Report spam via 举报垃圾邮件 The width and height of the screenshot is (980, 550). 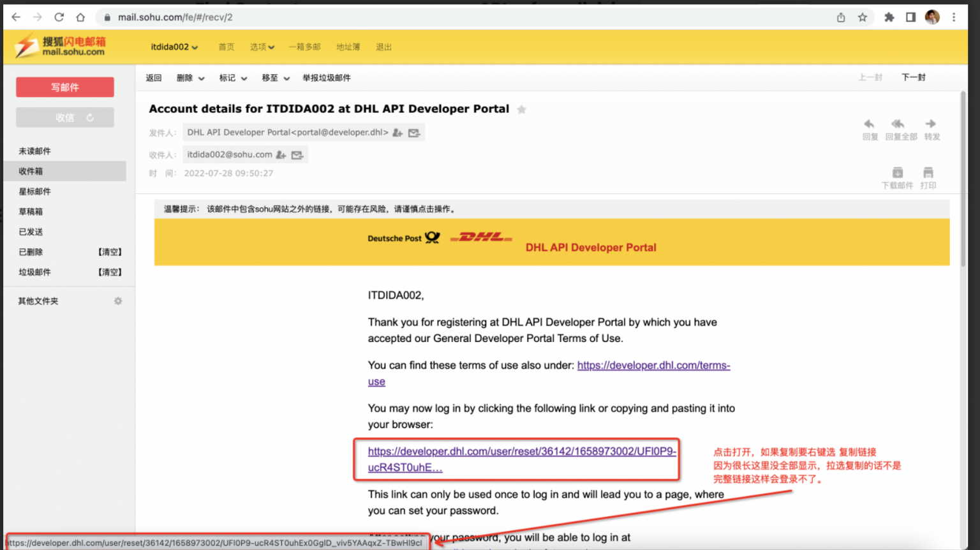click(327, 78)
